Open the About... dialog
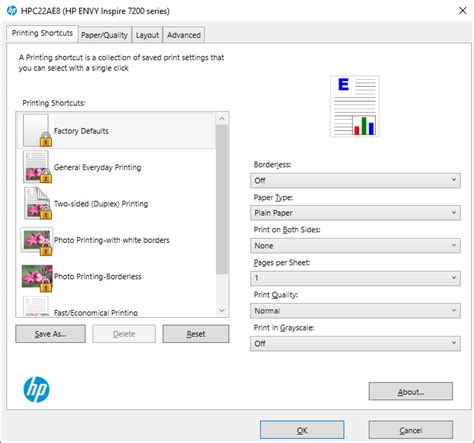 pyautogui.click(x=411, y=391)
